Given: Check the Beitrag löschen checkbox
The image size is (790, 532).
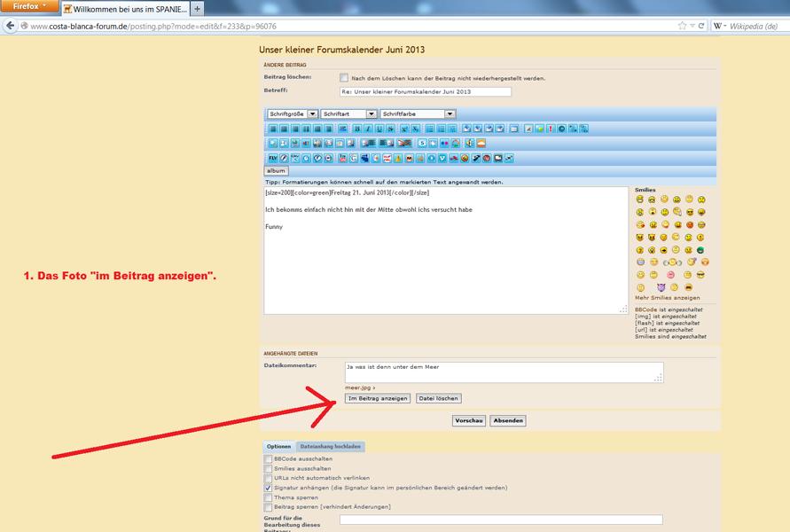Looking at the screenshot, I should (x=344, y=78).
